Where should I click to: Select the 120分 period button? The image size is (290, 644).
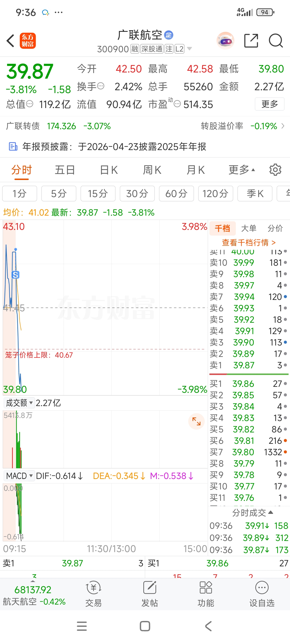click(215, 194)
